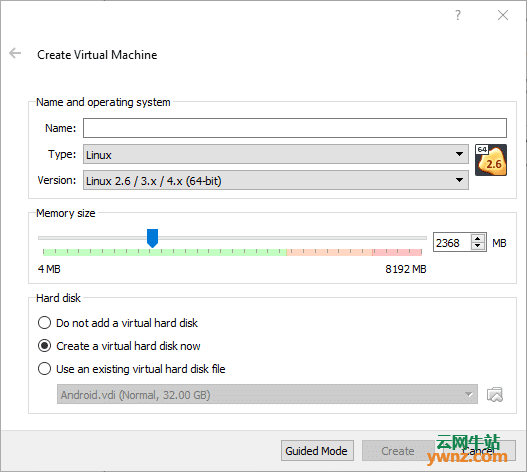The height and width of the screenshot is (472, 527).
Task: Click the orange zone of the memory scale
Action: coord(329,252)
